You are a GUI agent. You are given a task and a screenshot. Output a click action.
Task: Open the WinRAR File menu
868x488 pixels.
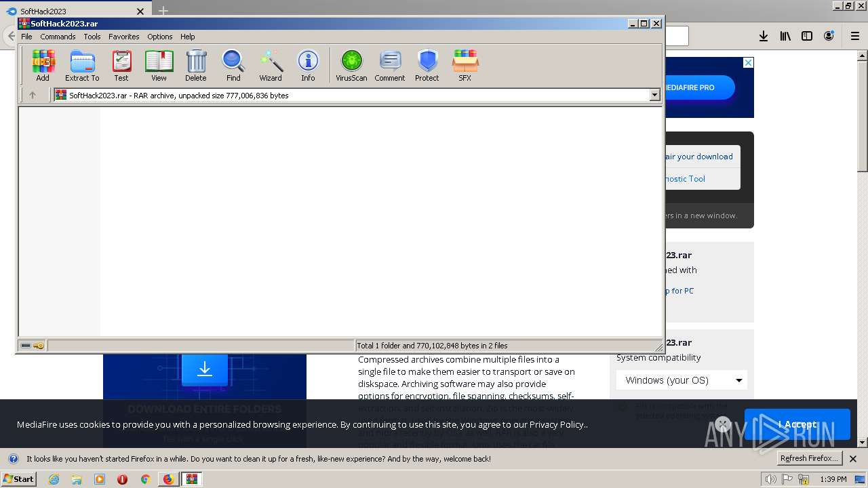tap(26, 37)
